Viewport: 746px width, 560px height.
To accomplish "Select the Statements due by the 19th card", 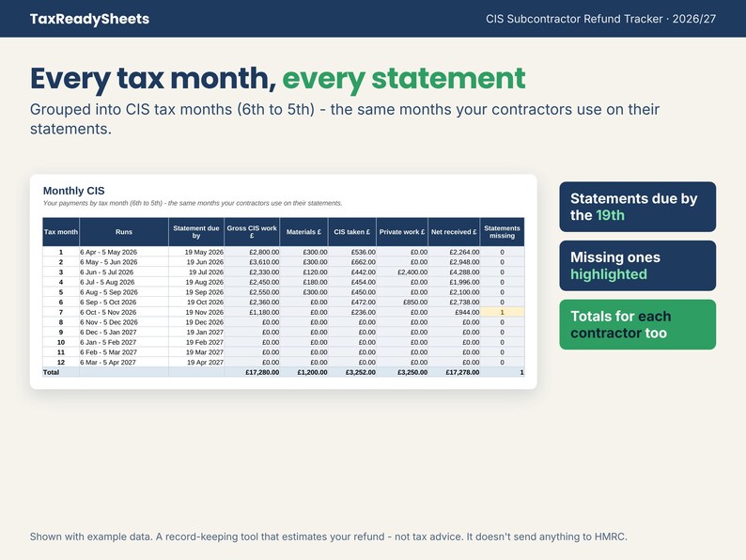I will pyautogui.click(x=638, y=207).
